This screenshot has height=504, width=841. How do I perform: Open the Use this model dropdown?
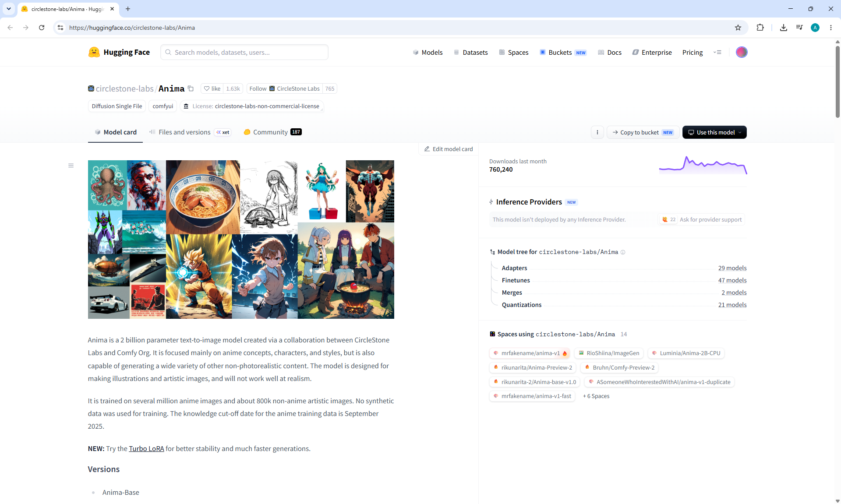[x=714, y=132]
